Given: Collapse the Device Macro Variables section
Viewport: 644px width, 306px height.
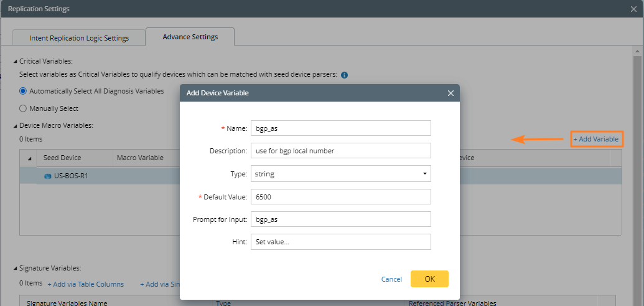Looking at the screenshot, I should [x=16, y=126].
